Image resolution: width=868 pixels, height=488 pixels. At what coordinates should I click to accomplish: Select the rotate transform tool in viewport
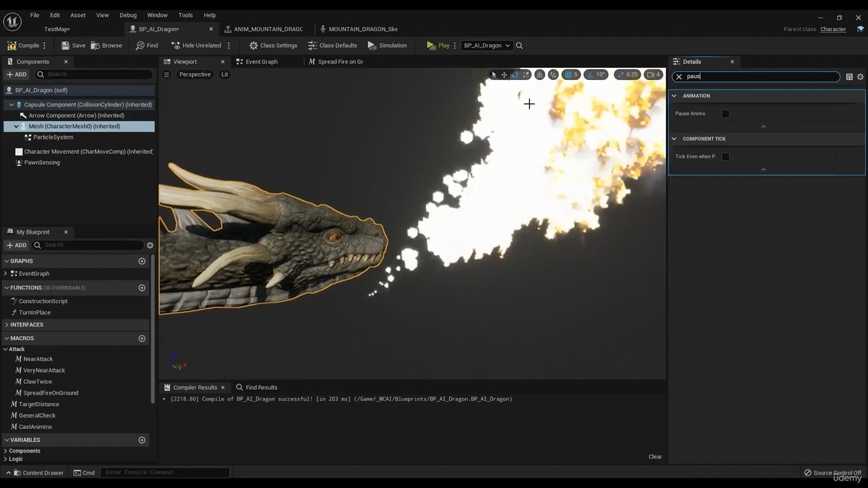[515, 75]
